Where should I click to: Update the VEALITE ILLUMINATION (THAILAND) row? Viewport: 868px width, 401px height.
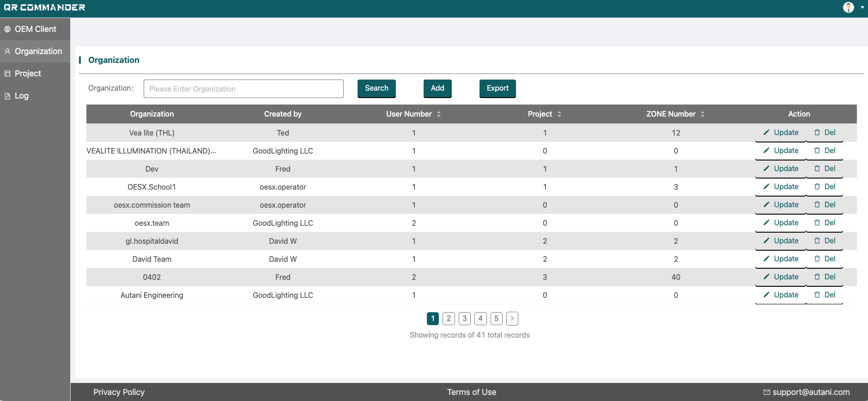(x=781, y=151)
